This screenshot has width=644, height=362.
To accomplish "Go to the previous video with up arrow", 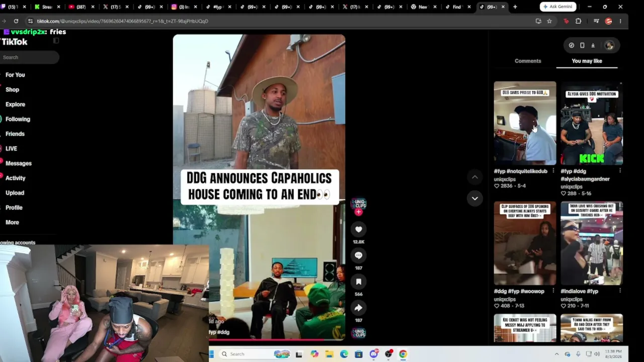I will click(474, 177).
